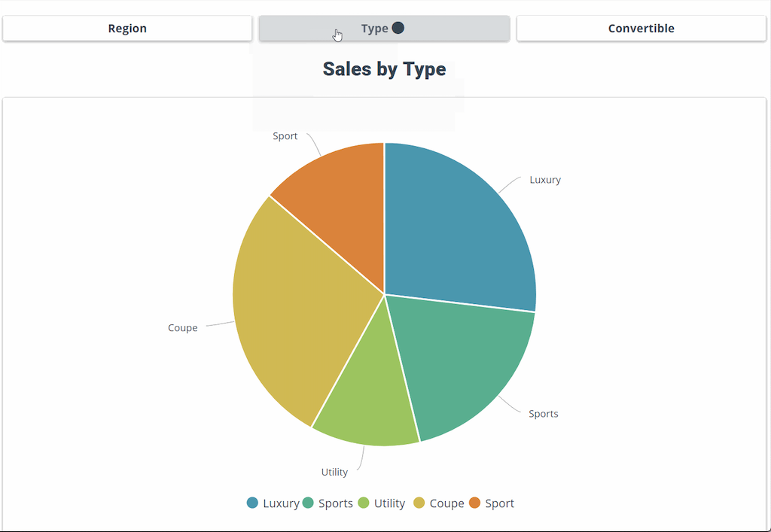Viewport: 771px width, 532px height.
Task: Toggle Sports series via legend green dot
Action: 308,503
